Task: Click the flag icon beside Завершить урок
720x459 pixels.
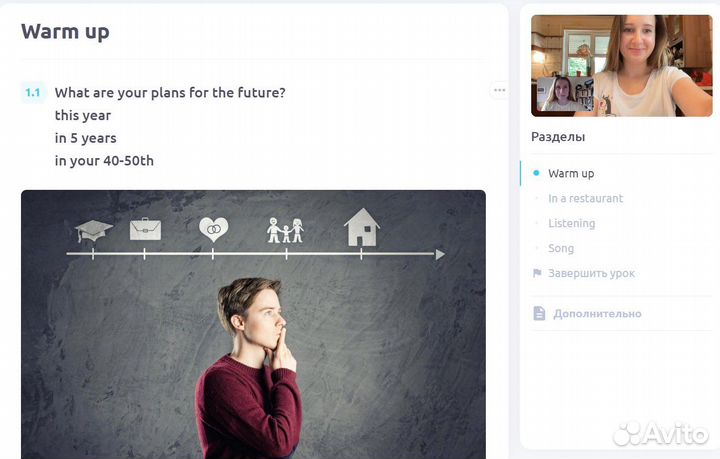Action: pos(537,273)
